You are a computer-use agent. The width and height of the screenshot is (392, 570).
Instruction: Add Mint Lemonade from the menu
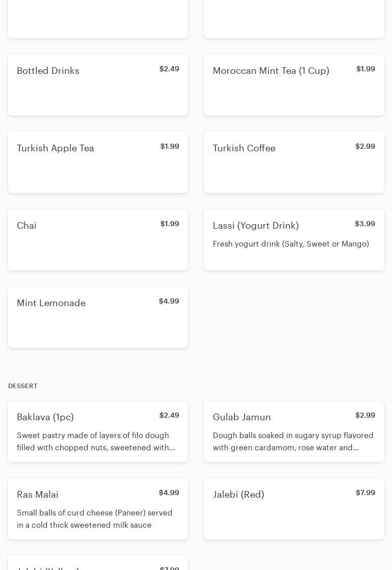pyautogui.click(x=98, y=317)
